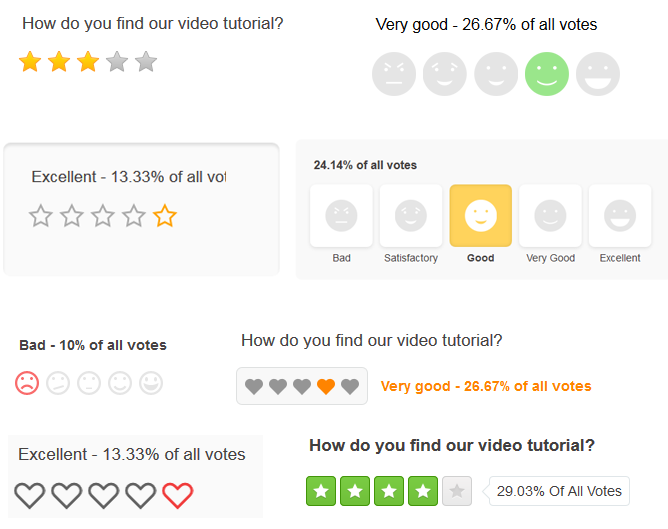The image size is (668, 529).
Task: Select the Satisfactory rating tile
Action: click(x=411, y=216)
